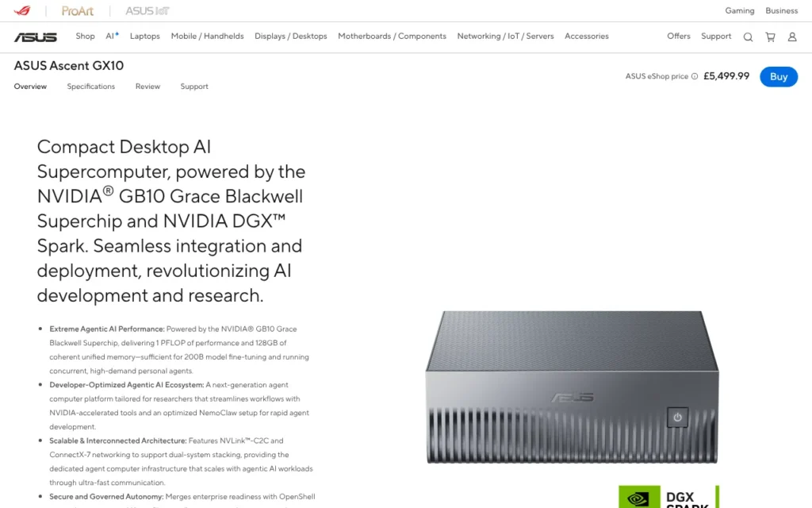Screen dimensions: 812x508
Task: Select the product Support tab
Action: click(194, 87)
